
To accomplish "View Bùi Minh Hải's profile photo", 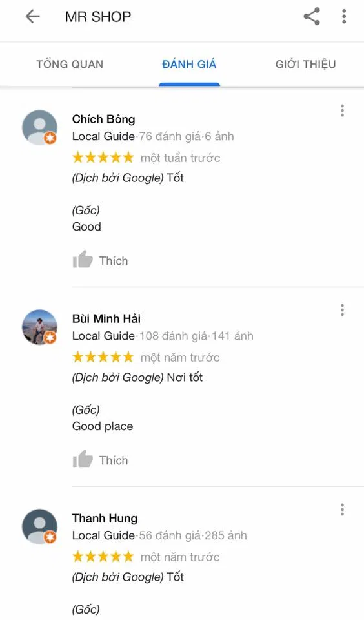I will click(39, 327).
